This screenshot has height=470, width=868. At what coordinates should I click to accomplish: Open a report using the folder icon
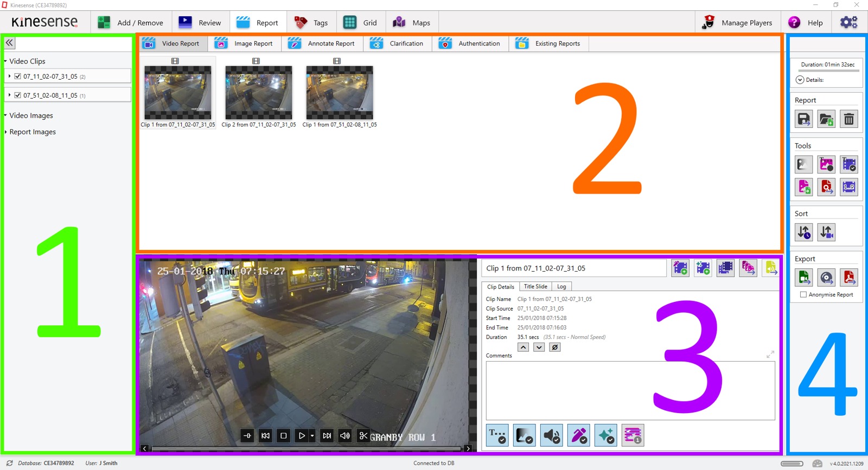pyautogui.click(x=826, y=119)
